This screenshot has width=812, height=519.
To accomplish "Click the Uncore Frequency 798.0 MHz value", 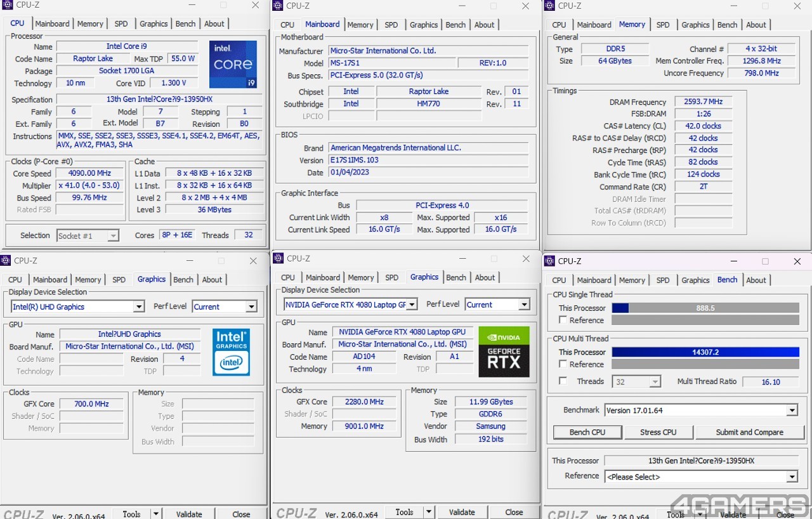I will (763, 73).
